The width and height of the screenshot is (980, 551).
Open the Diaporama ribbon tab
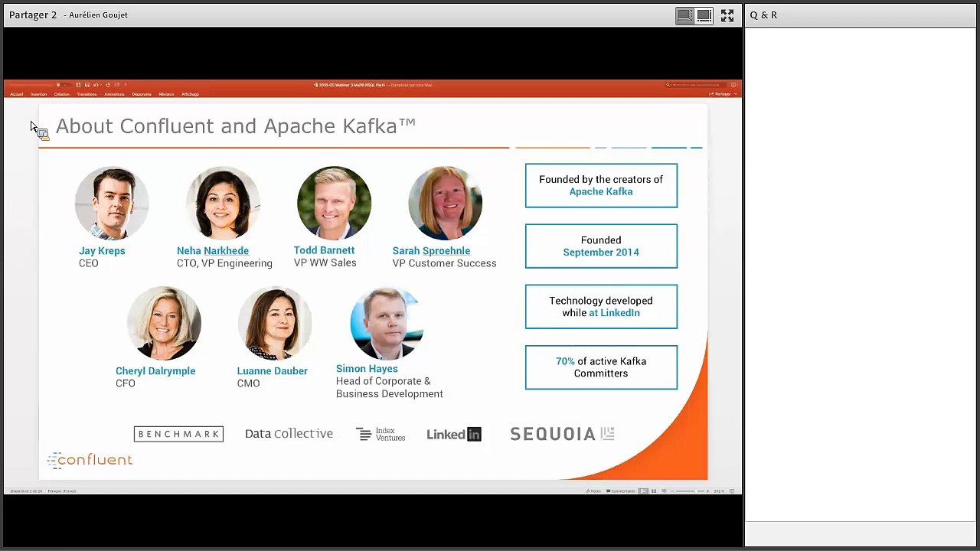pyautogui.click(x=142, y=94)
